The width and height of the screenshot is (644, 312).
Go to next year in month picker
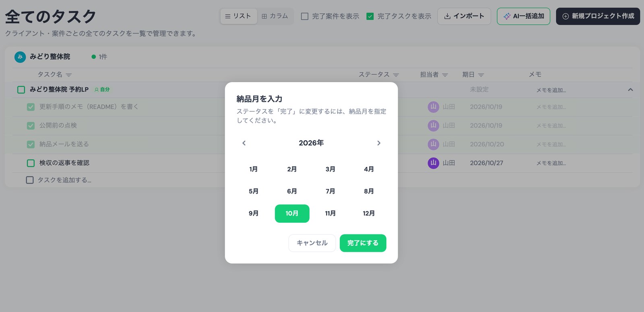pyautogui.click(x=379, y=143)
